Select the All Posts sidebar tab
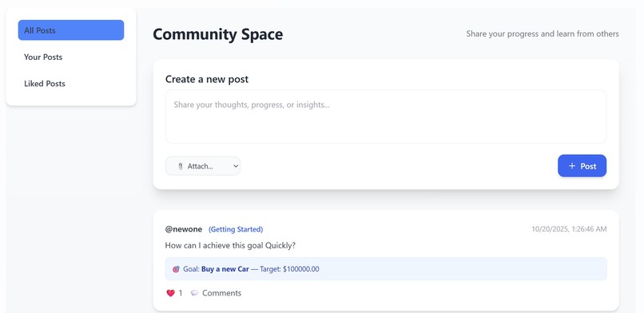This screenshot has width=644, height=313. tap(70, 30)
